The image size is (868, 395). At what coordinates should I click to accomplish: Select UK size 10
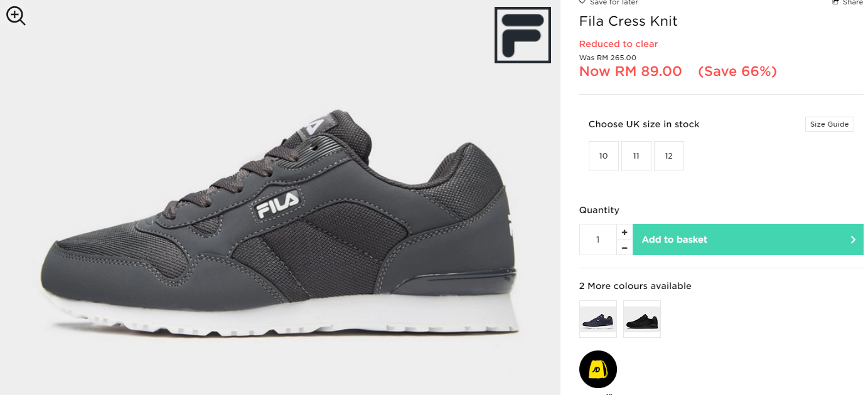[604, 156]
